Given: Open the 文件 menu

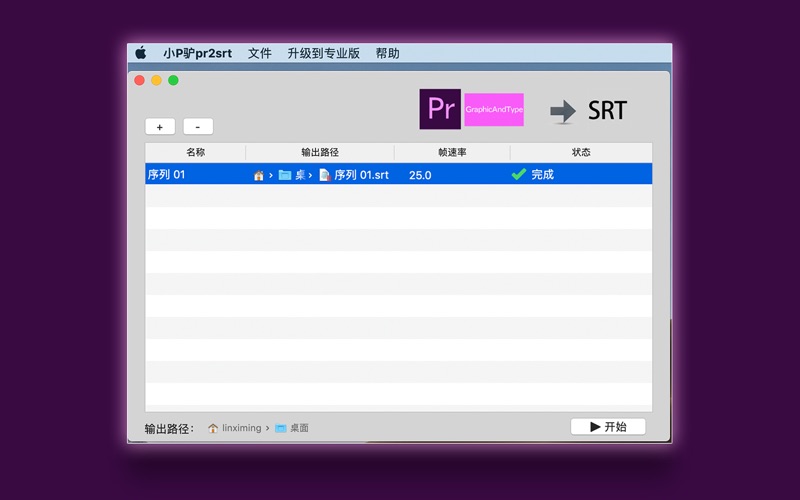Looking at the screenshot, I should (259, 53).
